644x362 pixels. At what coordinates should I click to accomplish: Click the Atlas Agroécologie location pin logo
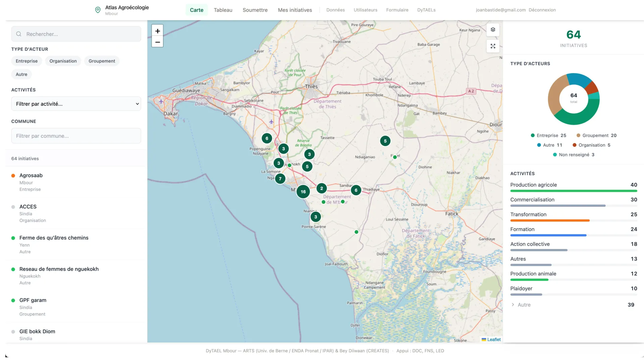tap(98, 10)
